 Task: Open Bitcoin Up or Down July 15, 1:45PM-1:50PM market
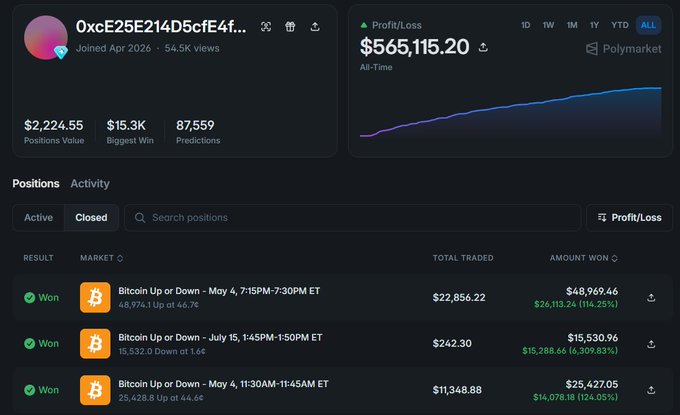coord(220,337)
